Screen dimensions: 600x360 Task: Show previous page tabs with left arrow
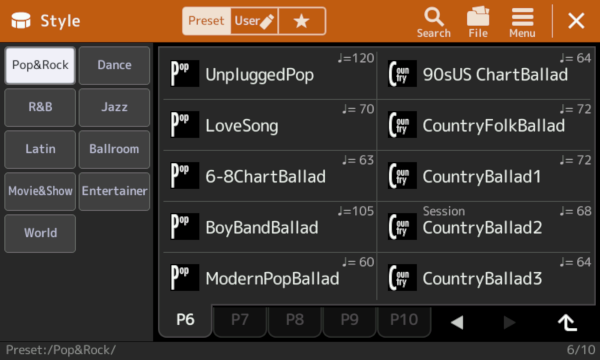pyautogui.click(x=457, y=323)
